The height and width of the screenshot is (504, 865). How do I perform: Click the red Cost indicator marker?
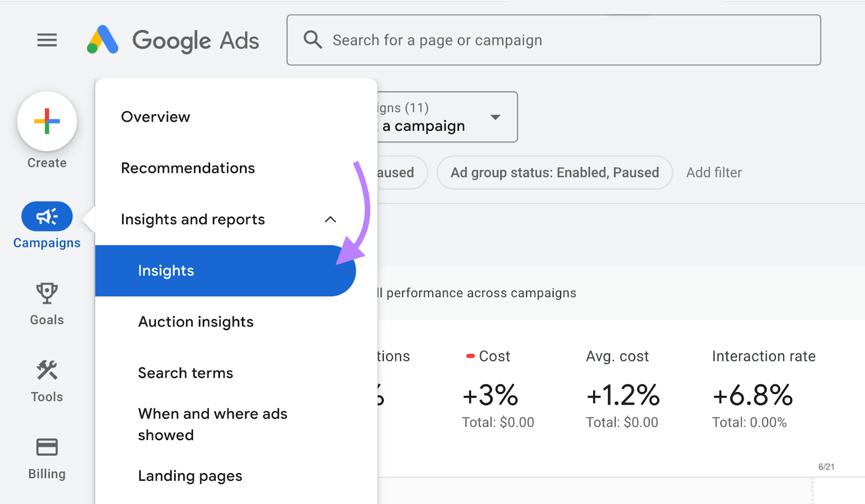tap(469, 355)
